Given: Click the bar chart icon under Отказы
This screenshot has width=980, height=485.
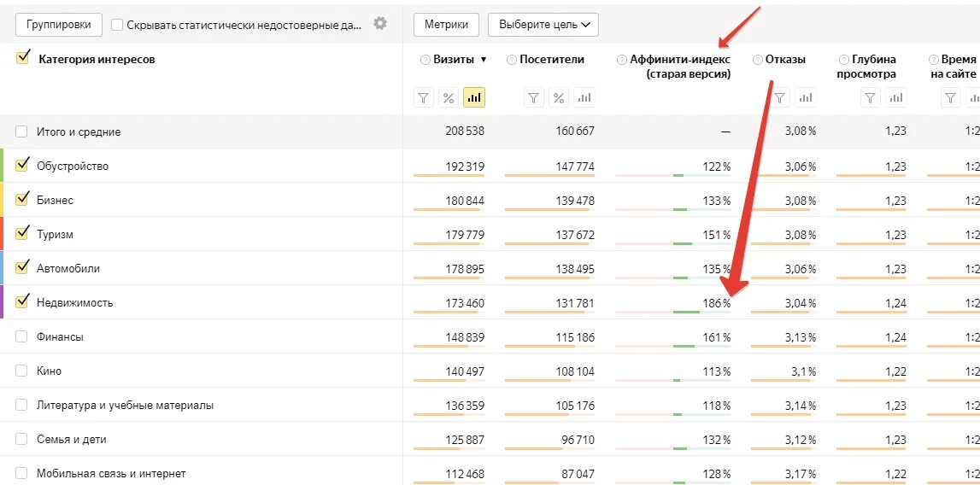Looking at the screenshot, I should tap(806, 98).
